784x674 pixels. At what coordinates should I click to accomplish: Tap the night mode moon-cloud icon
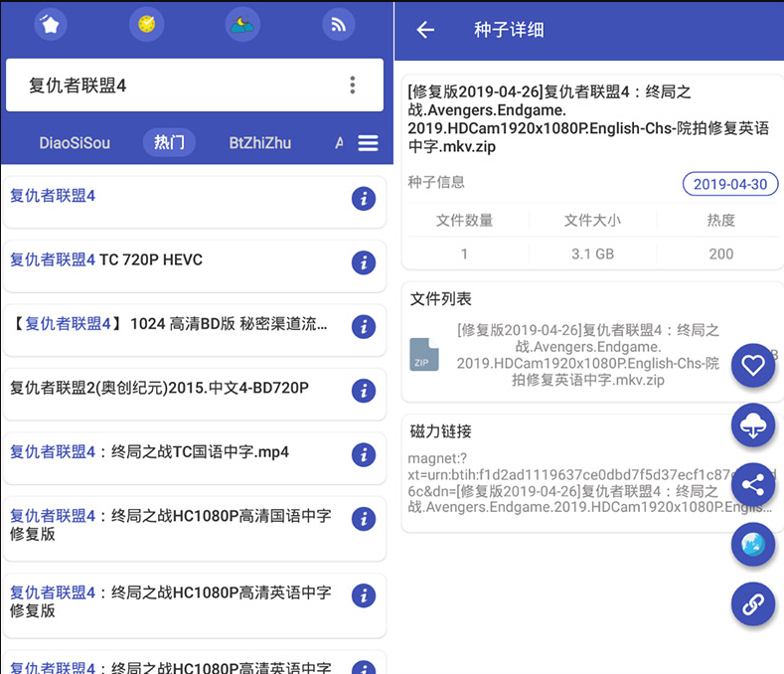(x=242, y=24)
